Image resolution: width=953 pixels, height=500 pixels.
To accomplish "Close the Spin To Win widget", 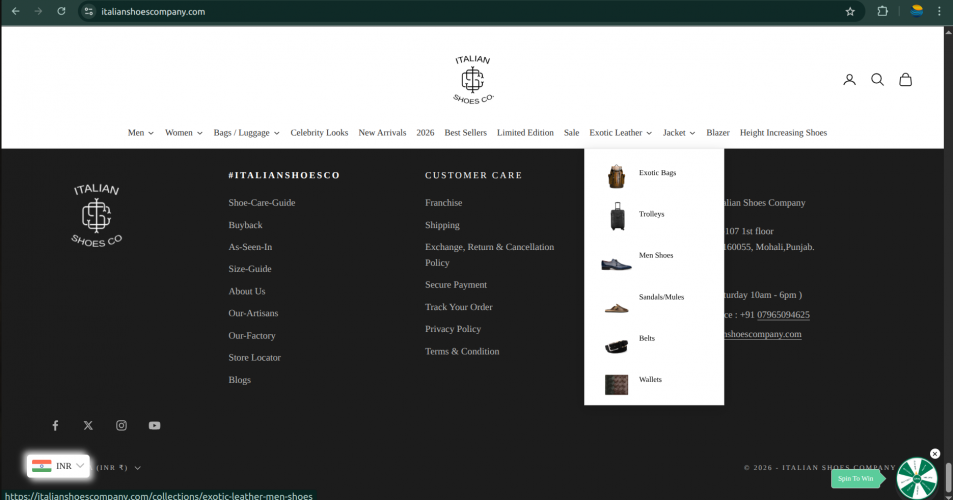I will [935, 454].
